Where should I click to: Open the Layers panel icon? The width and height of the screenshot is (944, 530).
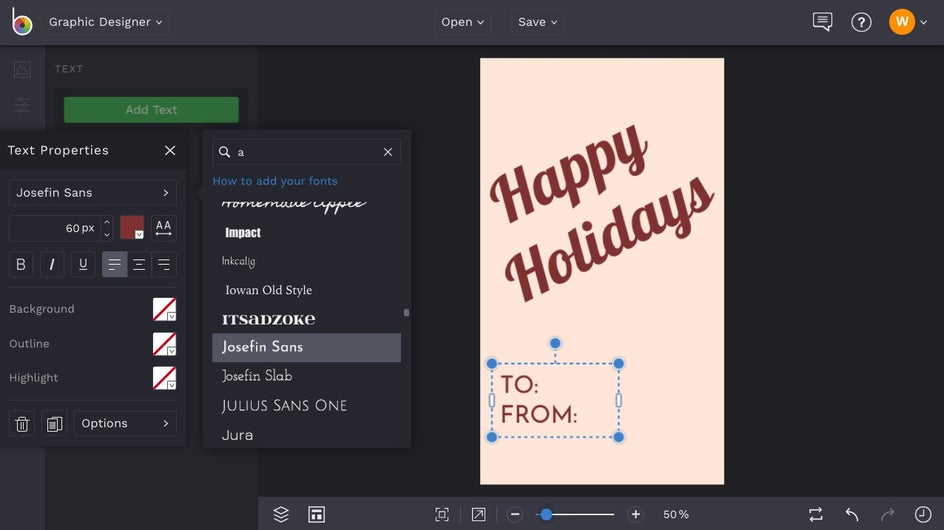pyautogui.click(x=281, y=514)
